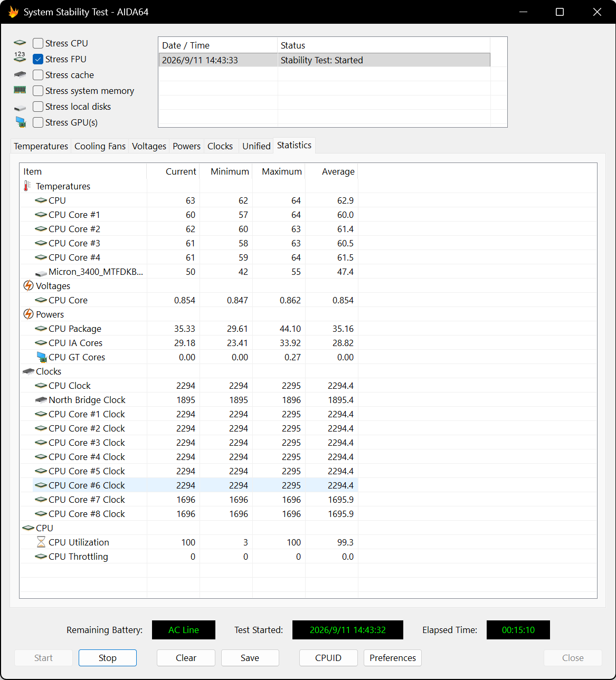616x680 pixels.
Task: Select the CPU IA Cores row
Action: coord(195,343)
